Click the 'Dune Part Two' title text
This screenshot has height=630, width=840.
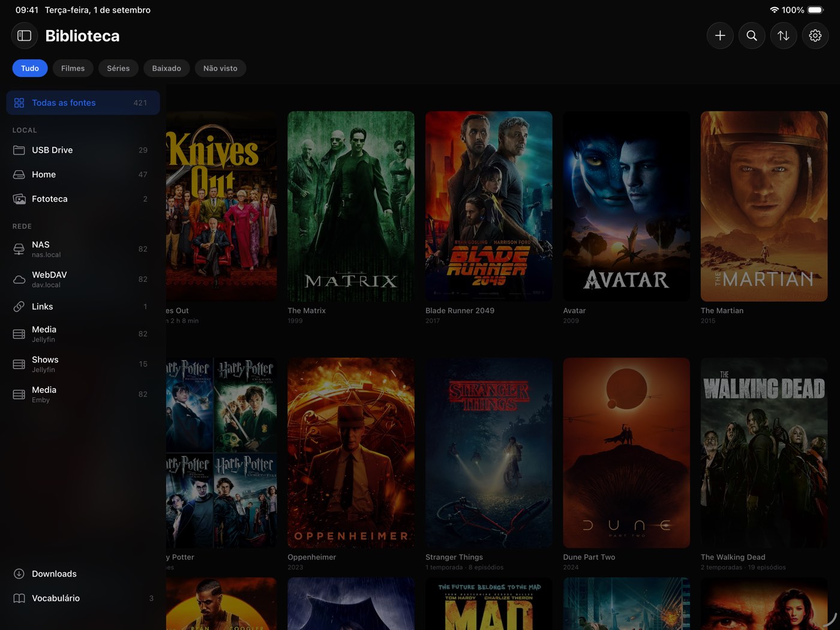[x=589, y=557]
